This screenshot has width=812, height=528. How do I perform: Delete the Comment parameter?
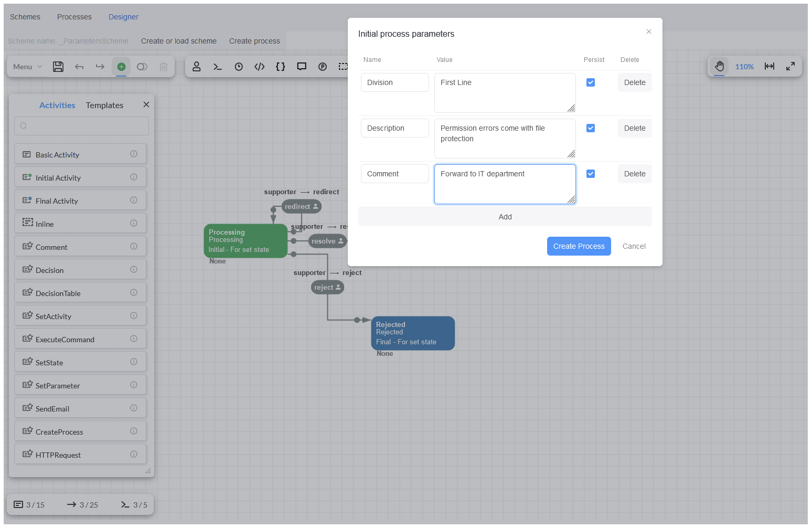tap(635, 174)
